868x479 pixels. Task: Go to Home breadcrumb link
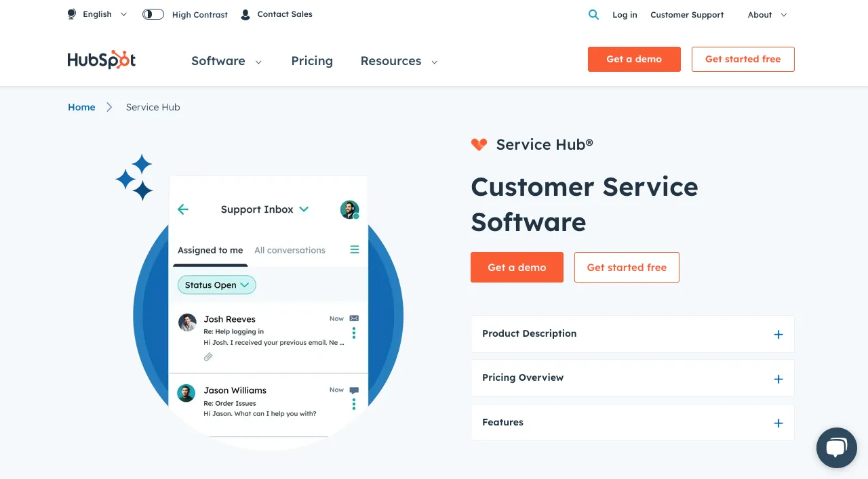tap(81, 107)
